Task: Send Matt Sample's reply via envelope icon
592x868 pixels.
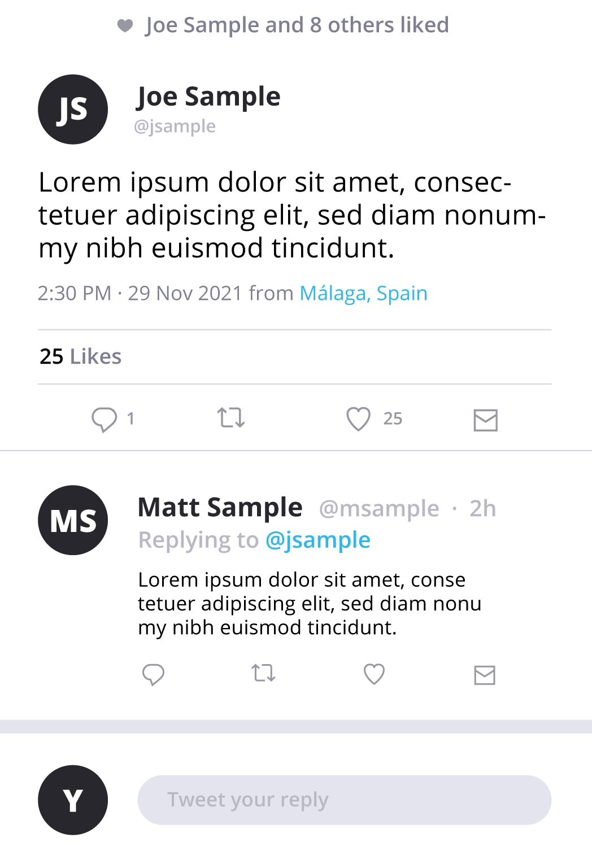Action: [485, 675]
